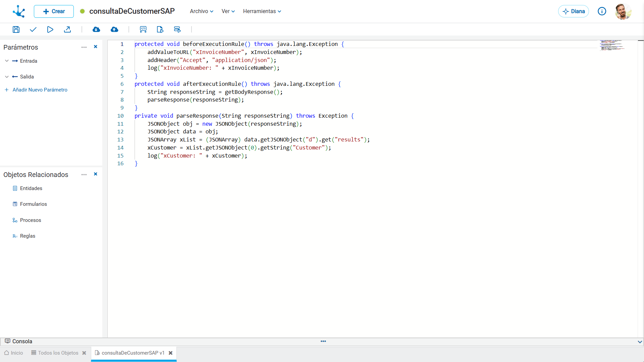Click the export share arrow icon

(67, 29)
